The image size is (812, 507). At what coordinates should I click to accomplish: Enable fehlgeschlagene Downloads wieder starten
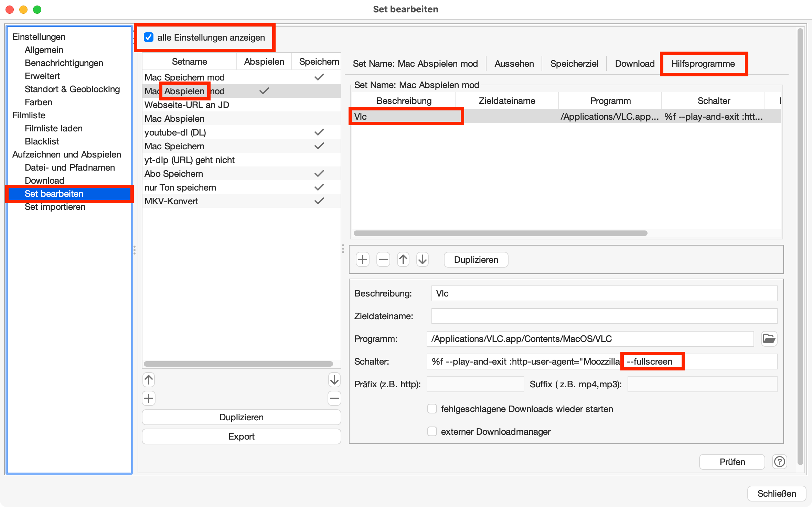click(x=432, y=409)
